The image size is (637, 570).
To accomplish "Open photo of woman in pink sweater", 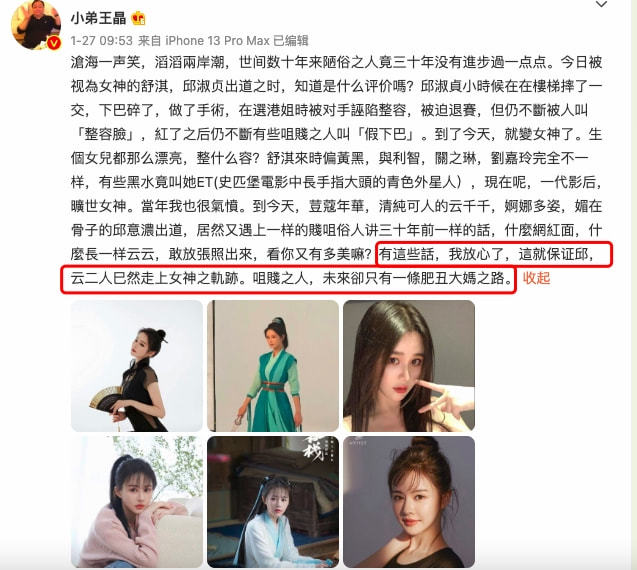I will point(136,502).
